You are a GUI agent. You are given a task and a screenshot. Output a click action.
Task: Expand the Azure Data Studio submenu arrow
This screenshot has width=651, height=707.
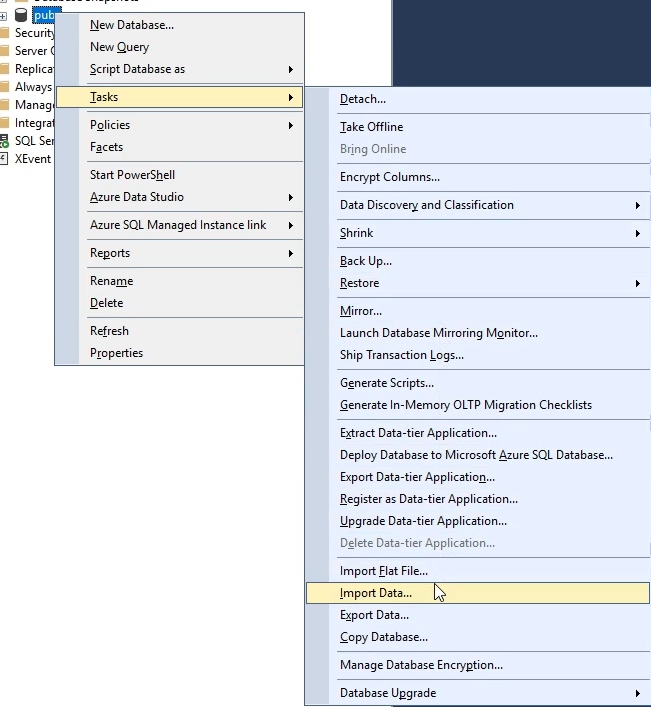pyautogui.click(x=291, y=197)
